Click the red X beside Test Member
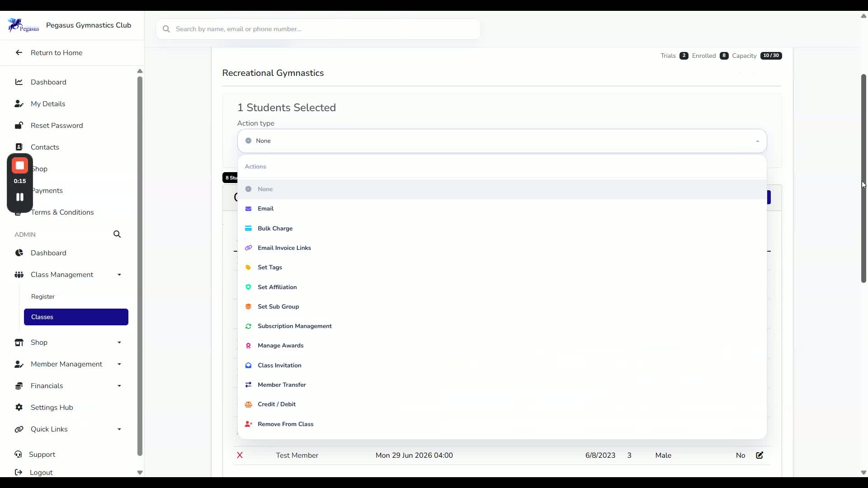This screenshot has width=868, height=488. (240, 455)
